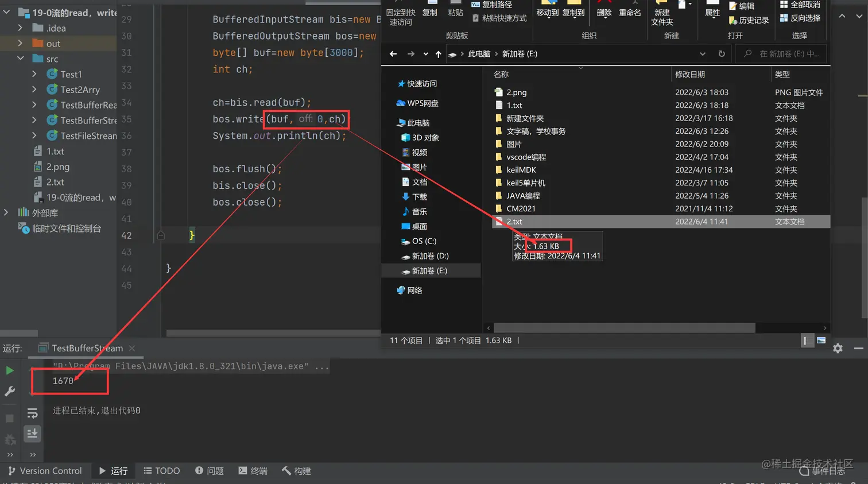This screenshot has width=868, height=484.
Task: Open 新加卷 (D:) drive in sidebar
Action: coord(425,256)
